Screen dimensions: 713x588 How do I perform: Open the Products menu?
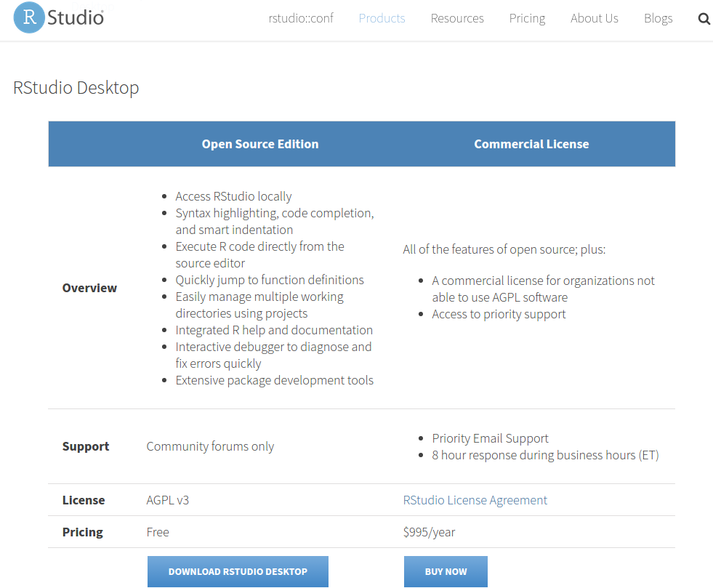[382, 18]
